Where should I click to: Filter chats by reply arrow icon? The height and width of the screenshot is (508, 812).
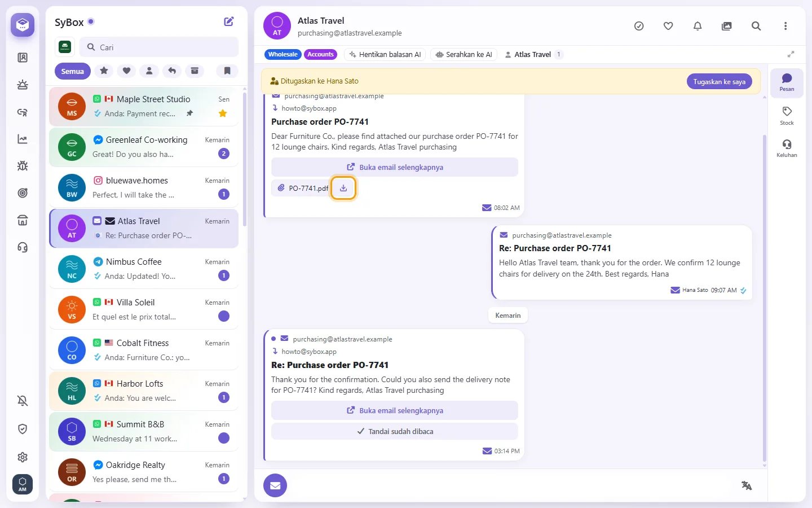(x=172, y=71)
